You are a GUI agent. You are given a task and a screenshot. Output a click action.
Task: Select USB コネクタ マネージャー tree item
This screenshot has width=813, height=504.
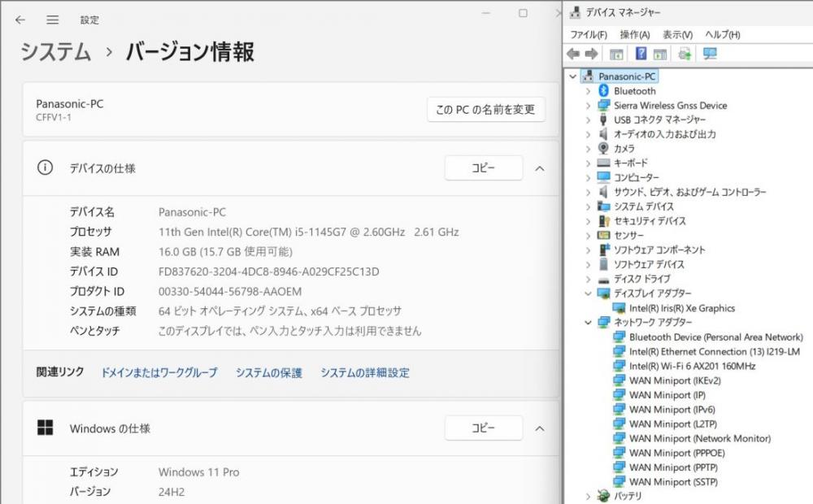click(659, 119)
